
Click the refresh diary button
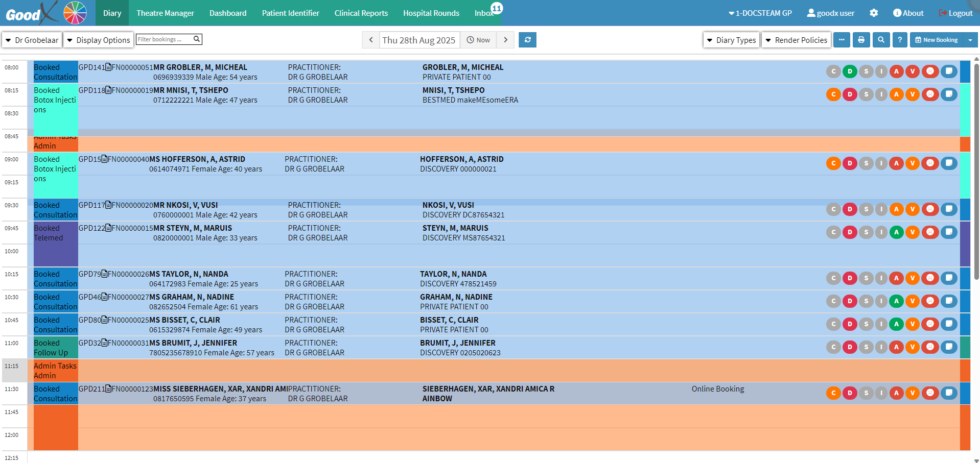527,40
